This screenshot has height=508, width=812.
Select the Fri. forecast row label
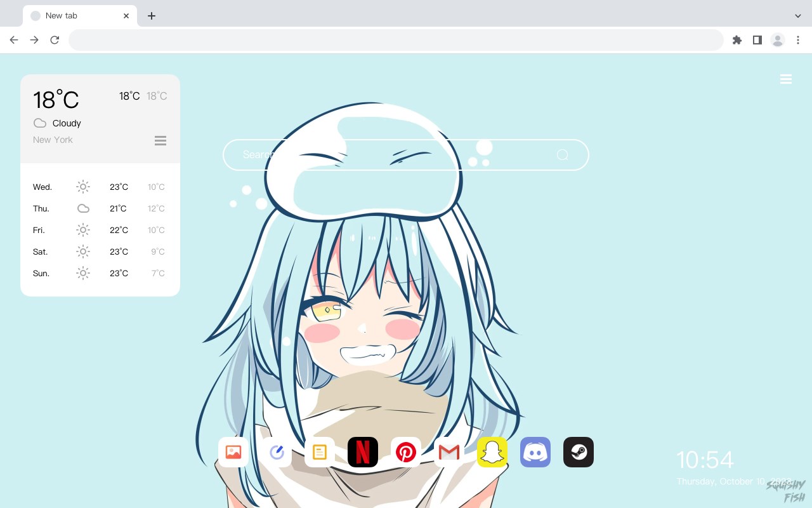click(39, 231)
